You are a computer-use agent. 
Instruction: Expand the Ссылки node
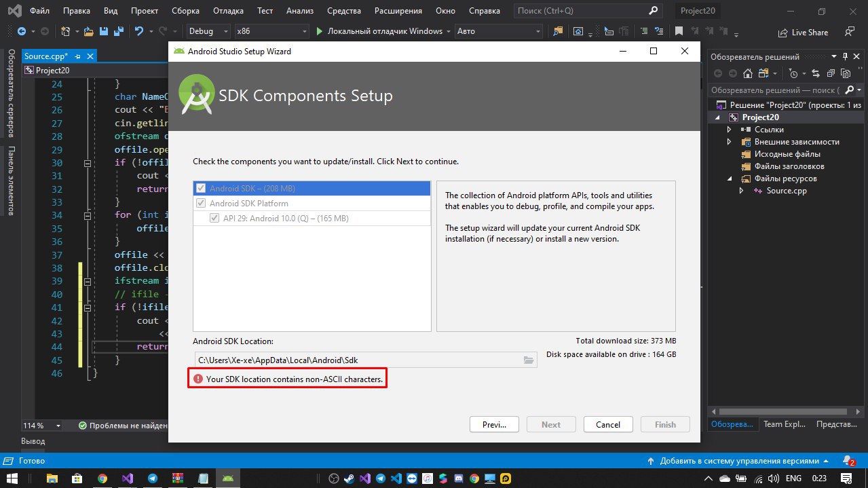(729, 130)
